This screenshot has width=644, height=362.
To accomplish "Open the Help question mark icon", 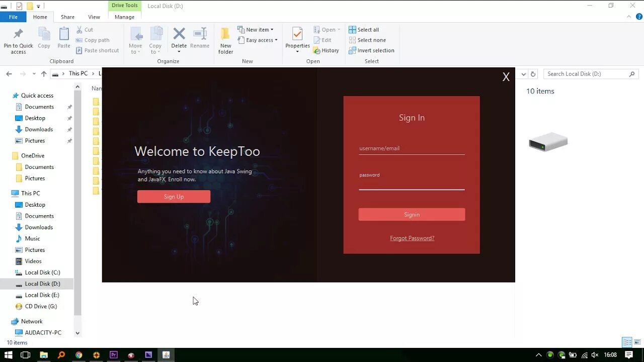I will tap(639, 17).
